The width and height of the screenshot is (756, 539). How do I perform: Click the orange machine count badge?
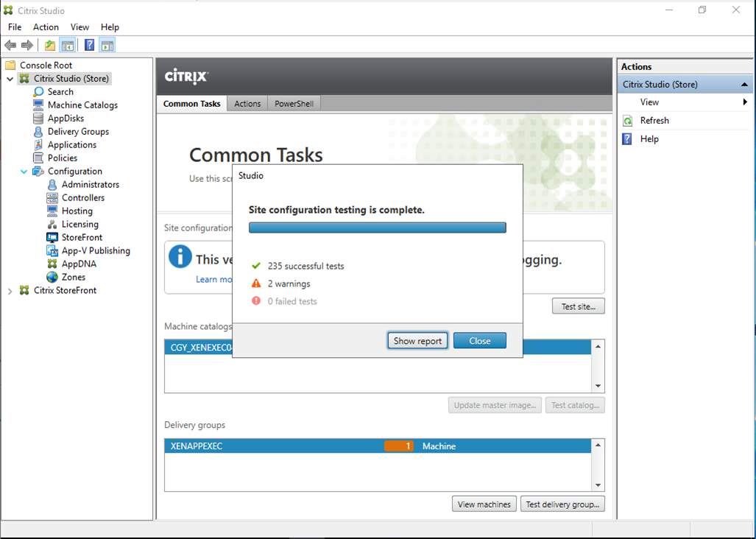tap(399, 446)
